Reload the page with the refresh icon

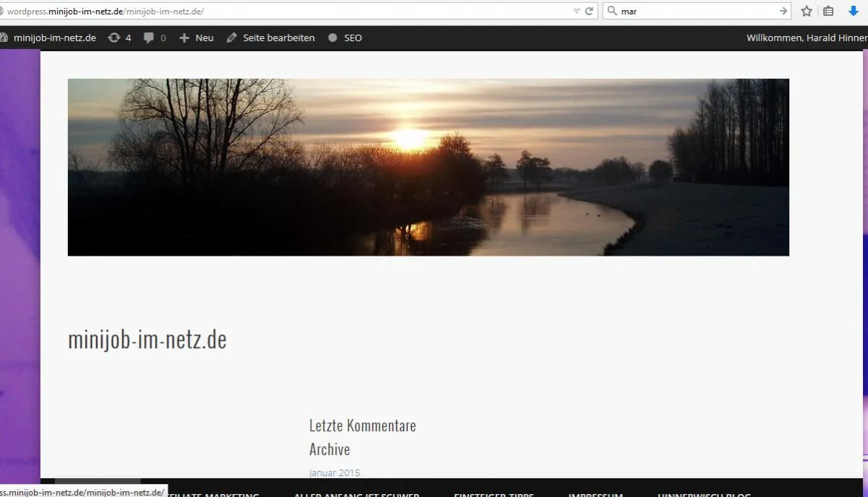coord(589,11)
